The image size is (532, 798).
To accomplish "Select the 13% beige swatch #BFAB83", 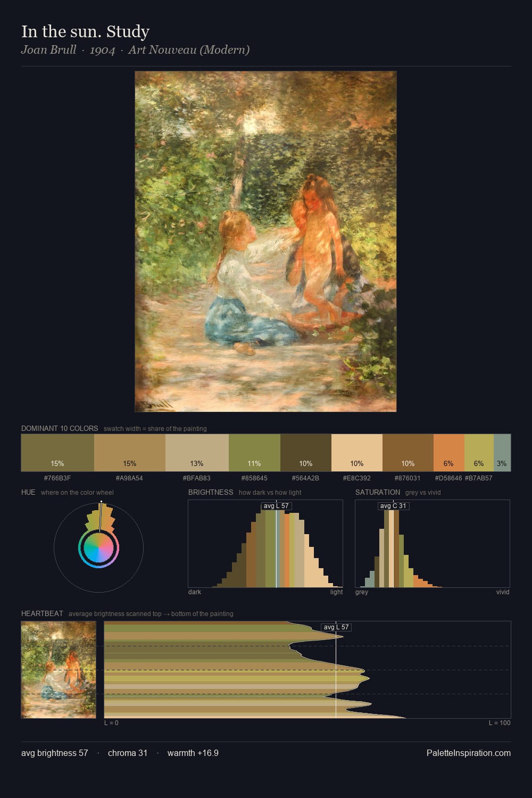I will pos(197,453).
